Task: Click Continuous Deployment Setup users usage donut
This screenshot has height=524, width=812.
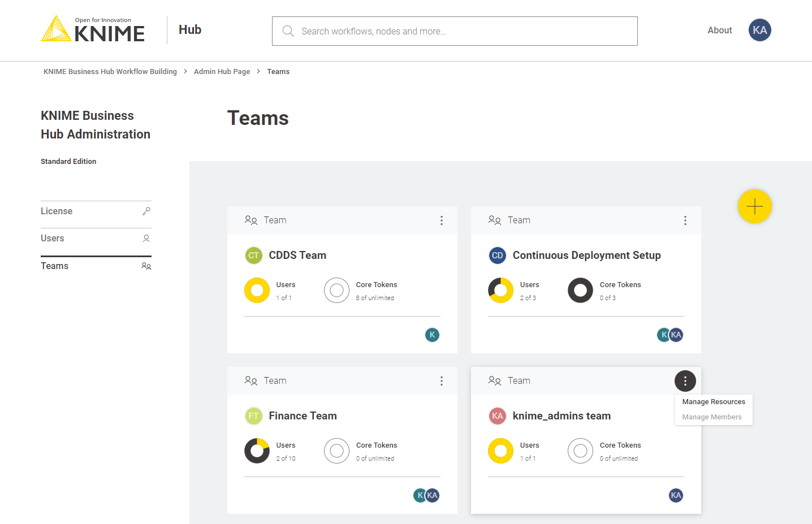Action: pos(500,291)
